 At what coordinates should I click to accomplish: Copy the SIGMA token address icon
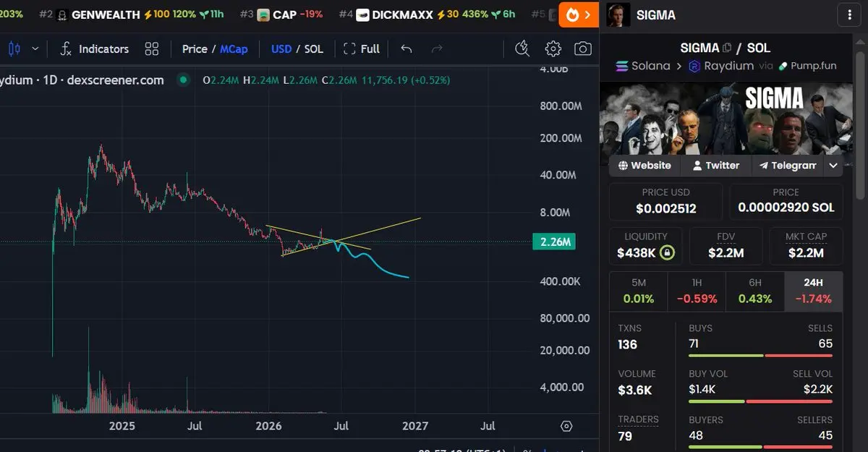pos(727,48)
